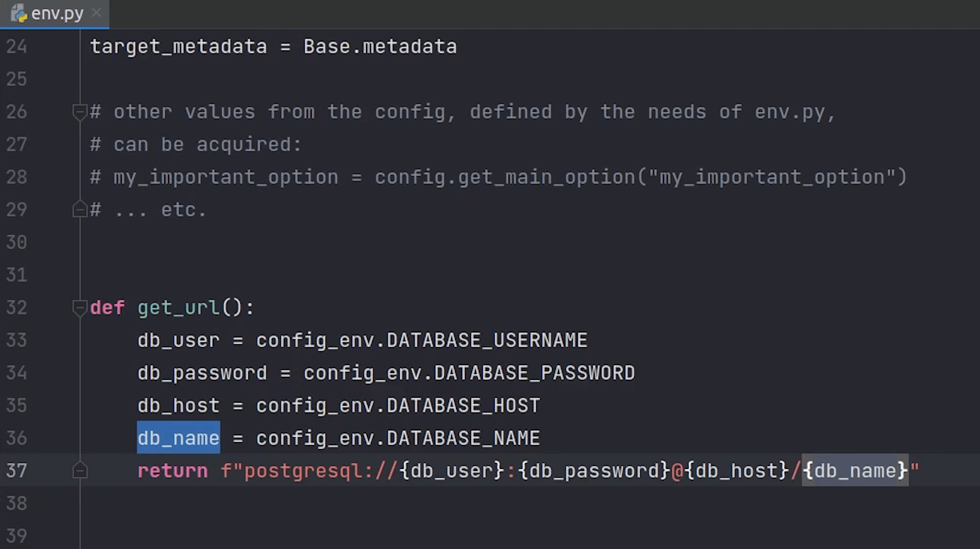Click the fold end marker on line 29
Screen dimensions: 980x549
click(x=80, y=209)
